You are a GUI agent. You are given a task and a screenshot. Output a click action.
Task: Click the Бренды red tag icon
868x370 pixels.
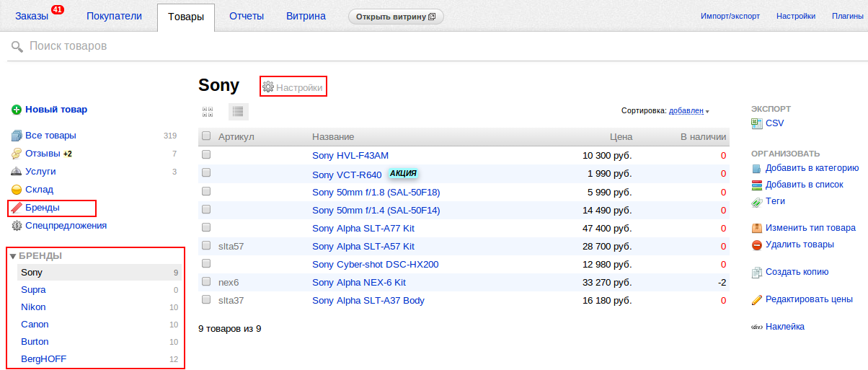(x=17, y=208)
